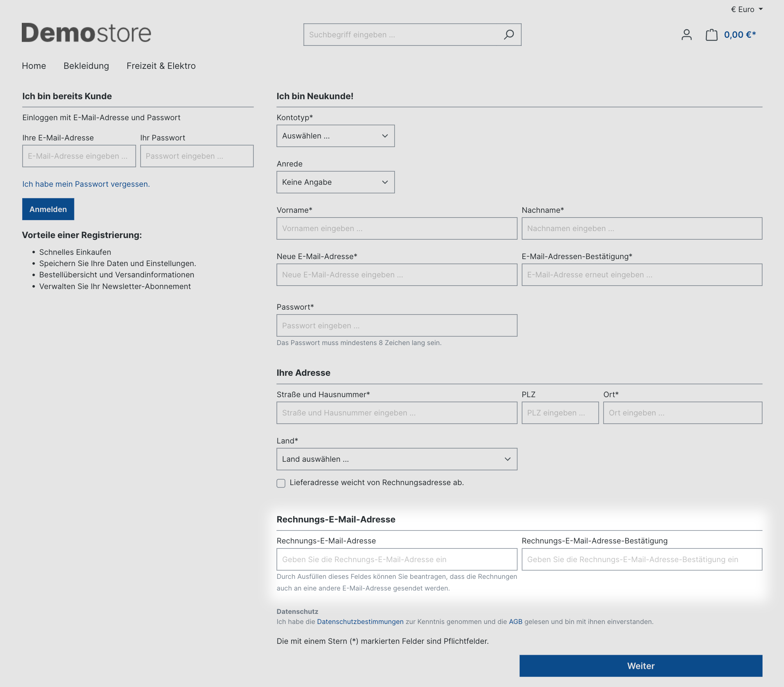Expand the Land auswählen dropdown
Image resolution: width=784 pixels, height=687 pixels.
[x=397, y=458]
